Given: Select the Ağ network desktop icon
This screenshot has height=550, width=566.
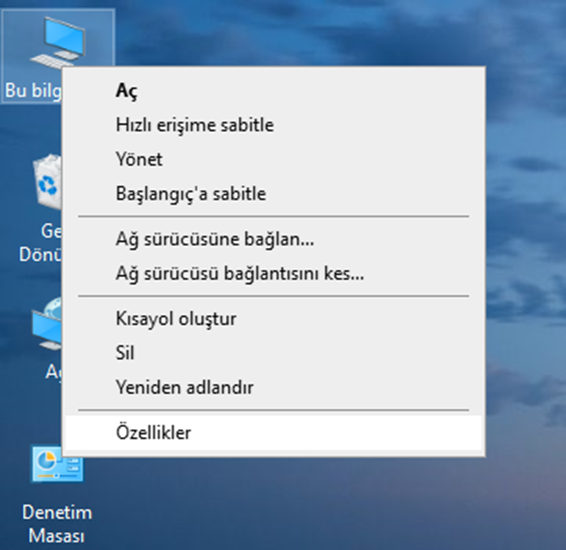Looking at the screenshot, I should [47, 324].
